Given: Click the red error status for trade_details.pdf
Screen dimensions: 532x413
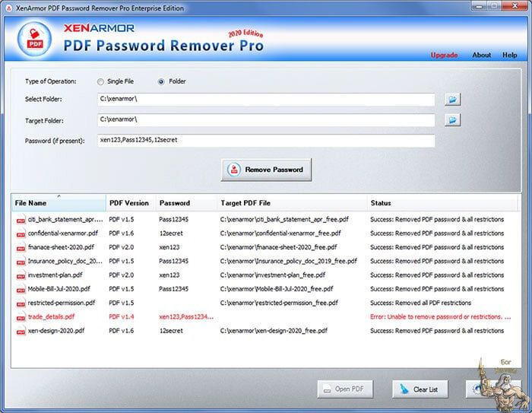Looking at the screenshot, I should tap(440, 317).
